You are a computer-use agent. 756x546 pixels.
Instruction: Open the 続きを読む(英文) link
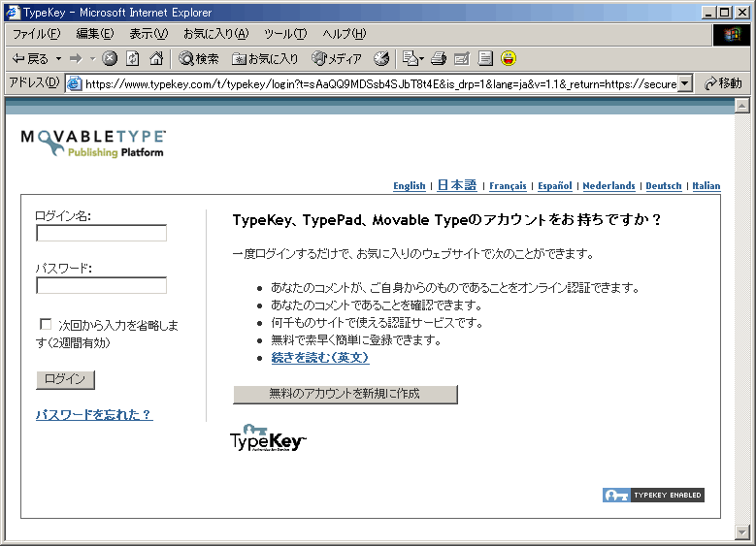point(320,358)
